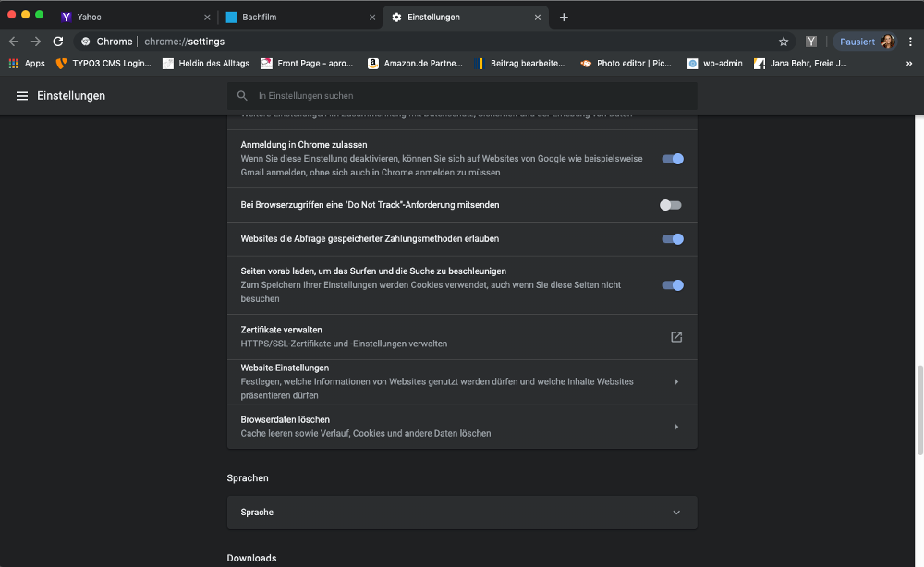The width and height of the screenshot is (924, 567).
Task: Click the Einstellungen page title
Action: pyautogui.click(x=71, y=95)
